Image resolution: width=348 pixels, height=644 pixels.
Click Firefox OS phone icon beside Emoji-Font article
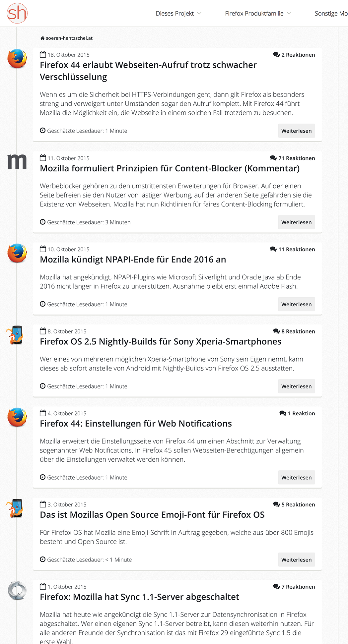[15, 508]
